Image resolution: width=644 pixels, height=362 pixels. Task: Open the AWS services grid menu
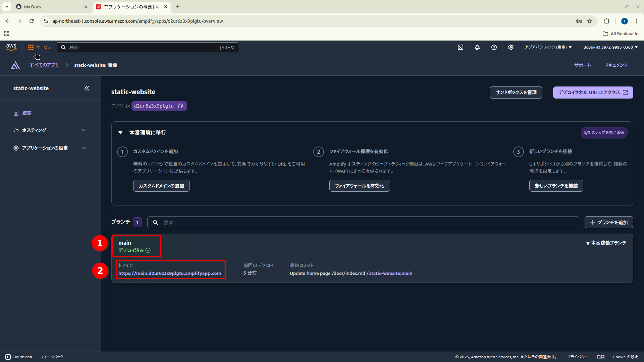click(x=31, y=47)
